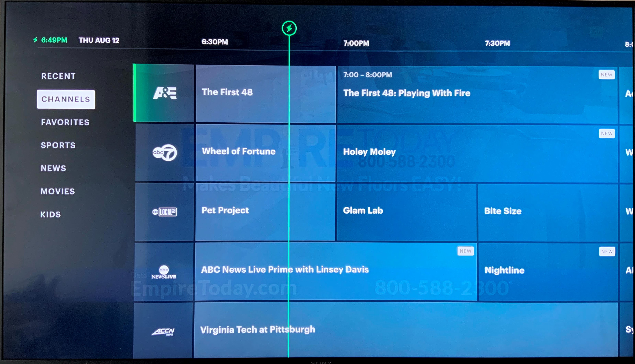Open the SPORTS category filter
The height and width of the screenshot is (364, 635).
coord(58,145)
